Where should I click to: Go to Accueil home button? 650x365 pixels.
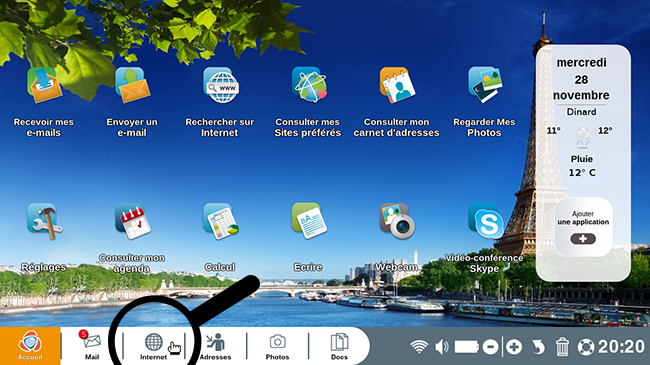[30, 346]
